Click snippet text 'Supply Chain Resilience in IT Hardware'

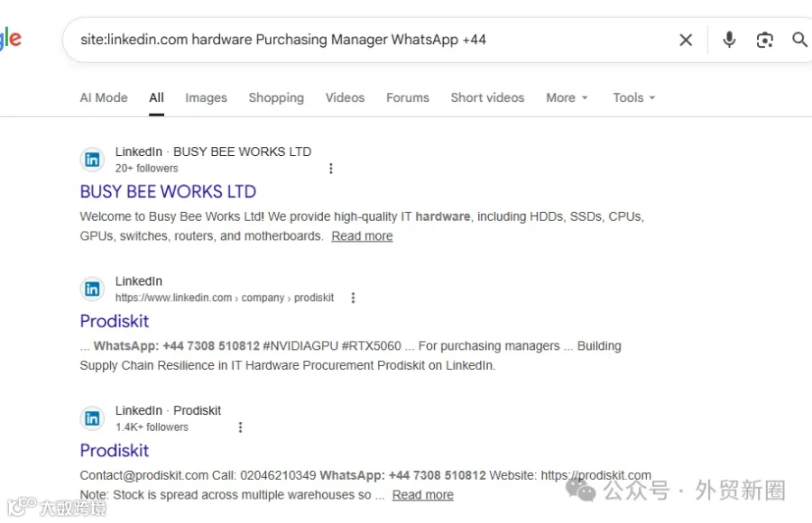(189, 365)
